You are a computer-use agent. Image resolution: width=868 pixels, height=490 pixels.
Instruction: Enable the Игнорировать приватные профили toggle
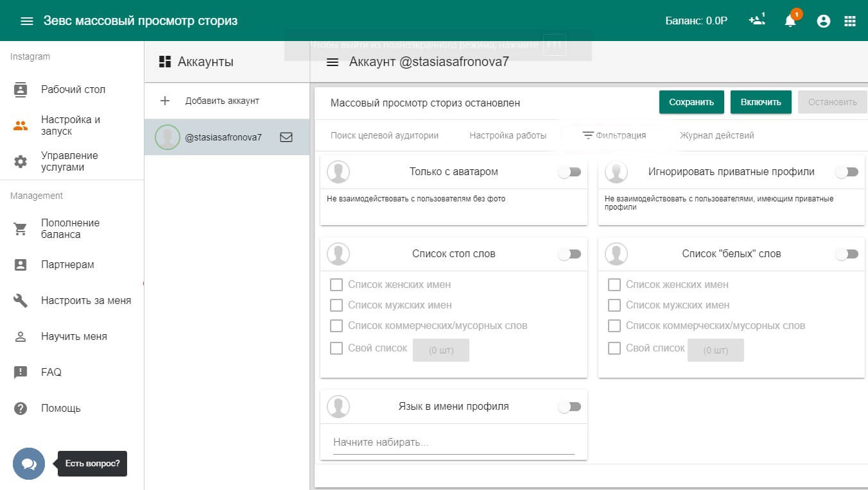point(847,172)
